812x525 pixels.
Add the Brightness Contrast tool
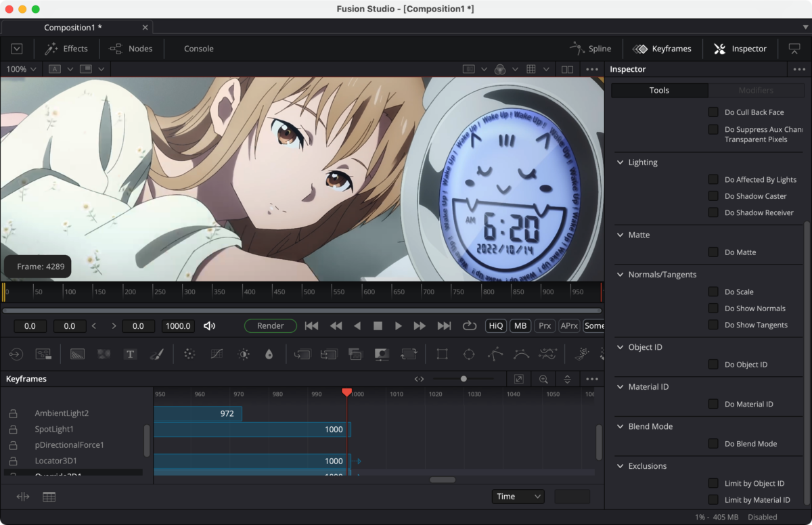tap(243, 354)
